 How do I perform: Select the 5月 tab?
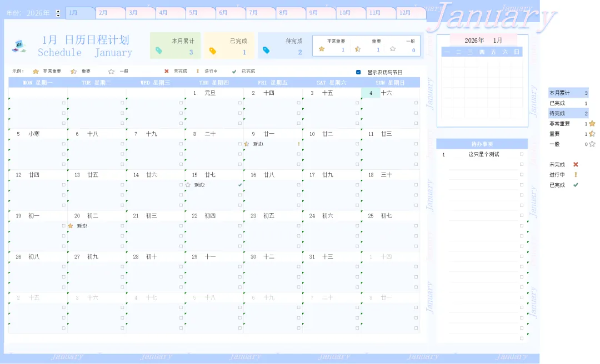[201, 13]
